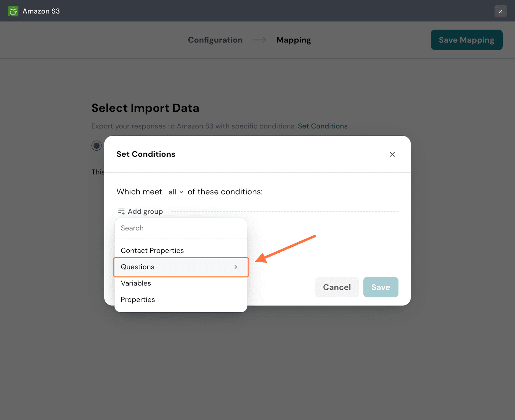
Task: Go back to the Configuration step
Action: point(215,40)
